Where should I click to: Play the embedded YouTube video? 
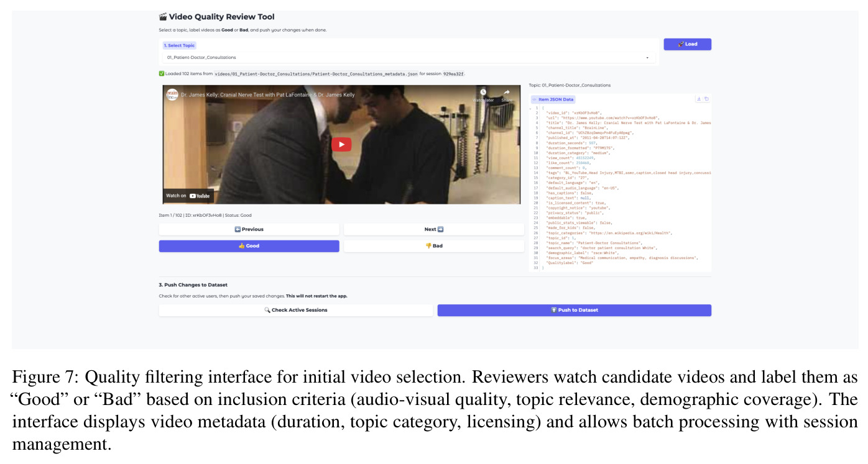coord(341,144)
